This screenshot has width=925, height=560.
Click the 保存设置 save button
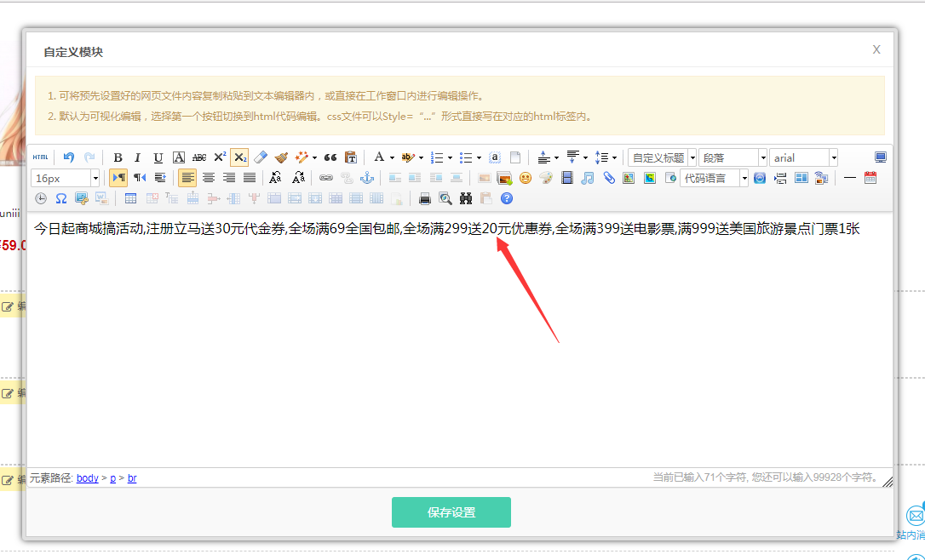point(451,512)
